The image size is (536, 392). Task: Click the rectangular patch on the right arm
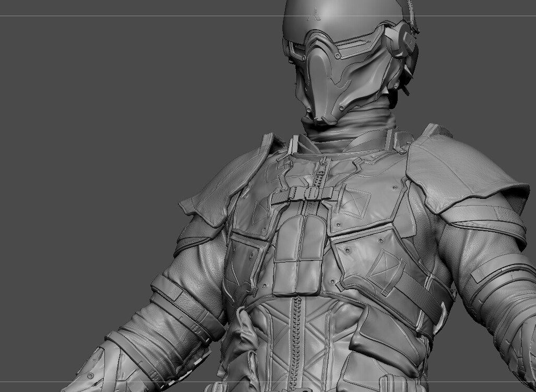[x=489, y=270]
